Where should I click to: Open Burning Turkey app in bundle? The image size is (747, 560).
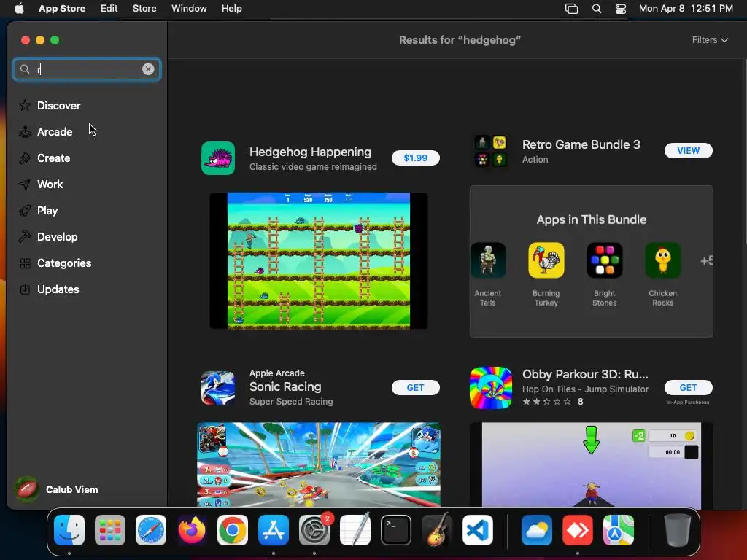(546, 260)
